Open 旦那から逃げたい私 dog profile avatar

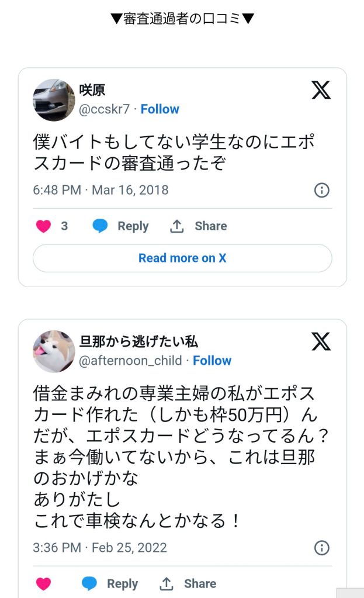point(54,351)
